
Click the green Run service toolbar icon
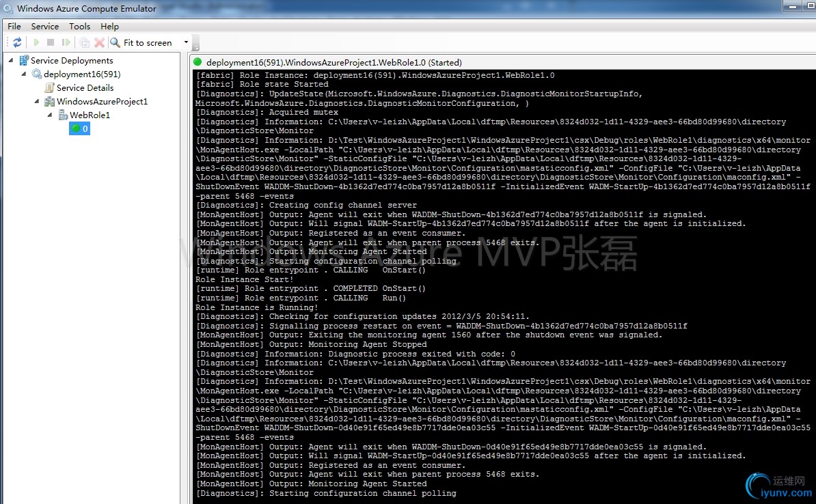pos(36,42)
